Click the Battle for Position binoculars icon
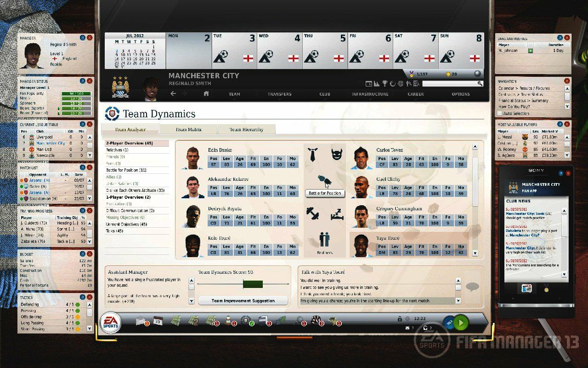 (324, 180)
